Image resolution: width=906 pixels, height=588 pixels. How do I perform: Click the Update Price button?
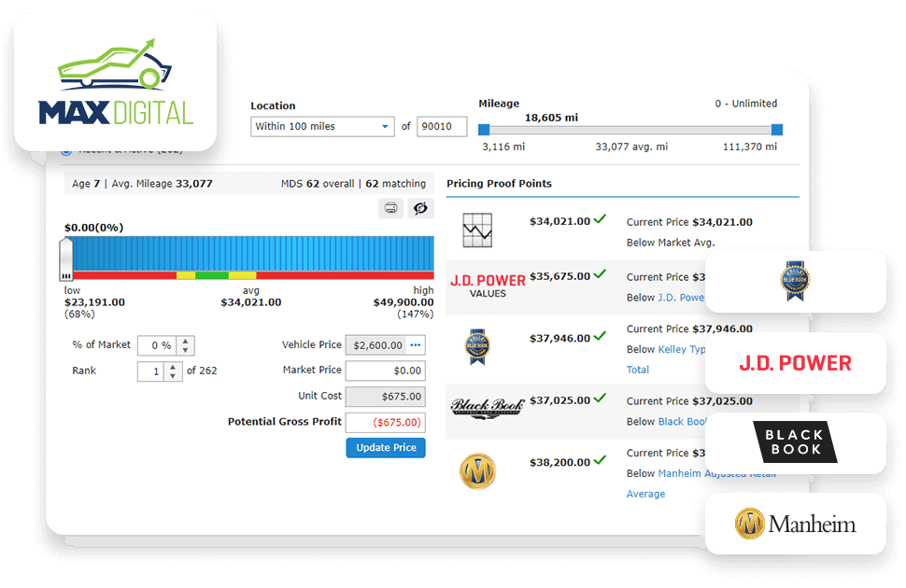(386, 448)
